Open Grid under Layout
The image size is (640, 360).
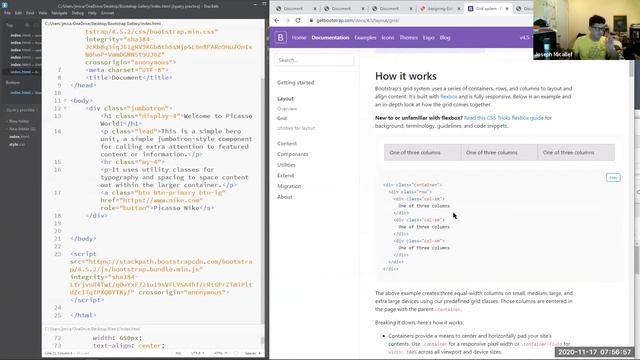[282, 118]
